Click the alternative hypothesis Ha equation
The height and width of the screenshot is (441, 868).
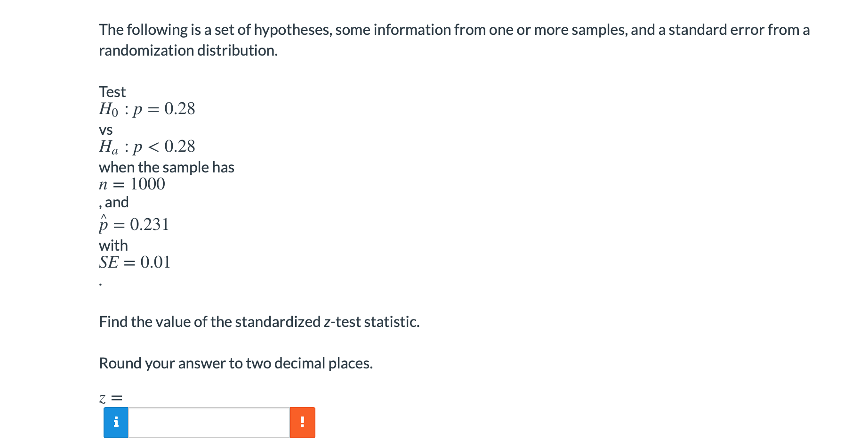(x=147, y=147)
